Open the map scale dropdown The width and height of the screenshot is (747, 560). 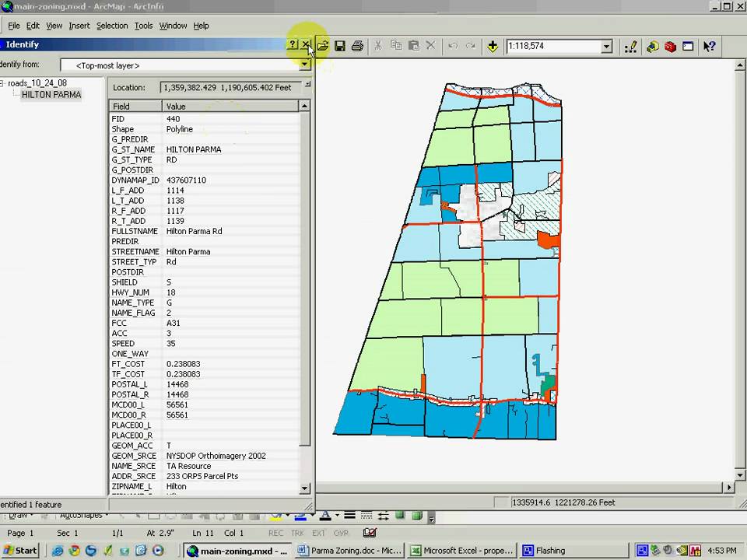[606, 46]
